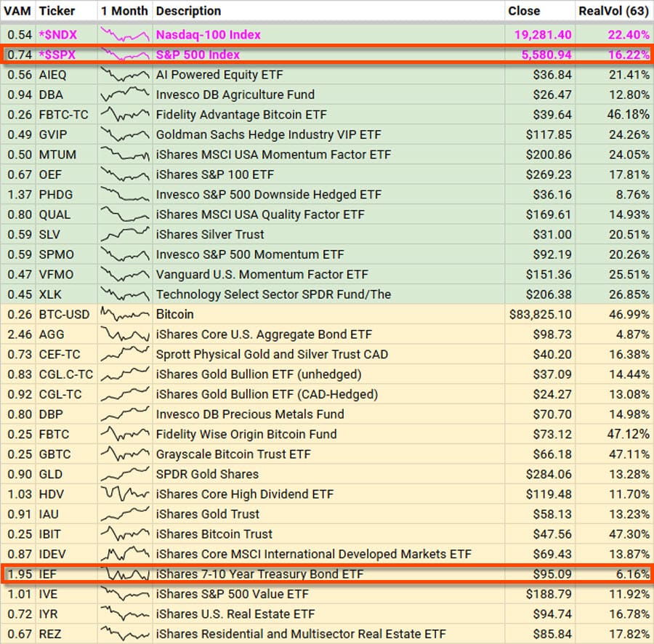This screenshot has width=654, height=644.
Task: Click the IEF 1-month sparkline
Action: pos(124,574)
